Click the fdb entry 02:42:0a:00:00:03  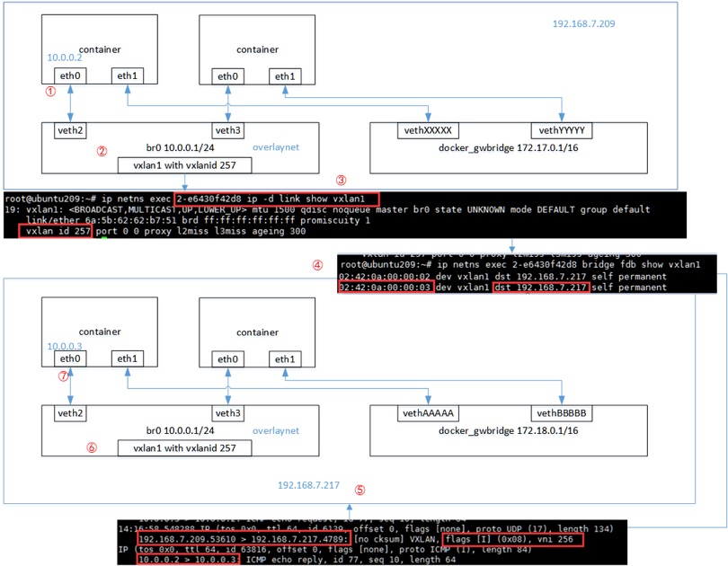(x=386, y=287)
